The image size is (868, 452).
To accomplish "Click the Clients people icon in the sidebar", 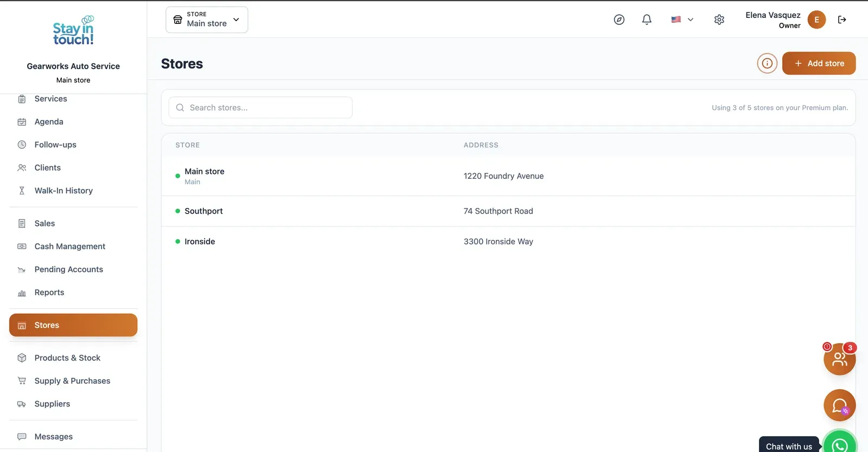I will click(22, 168).
